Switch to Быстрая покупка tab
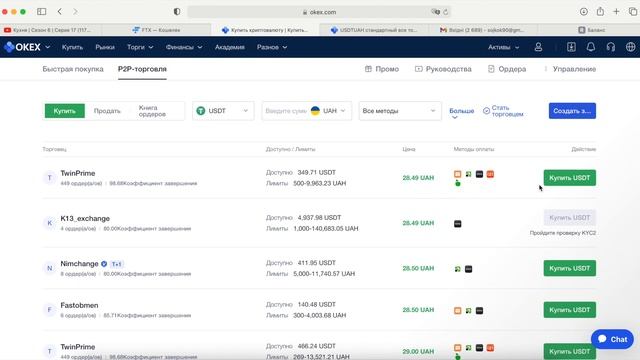The height and width of the screenshot is (360, 640). pyautogui.click(x=73, y=69)
